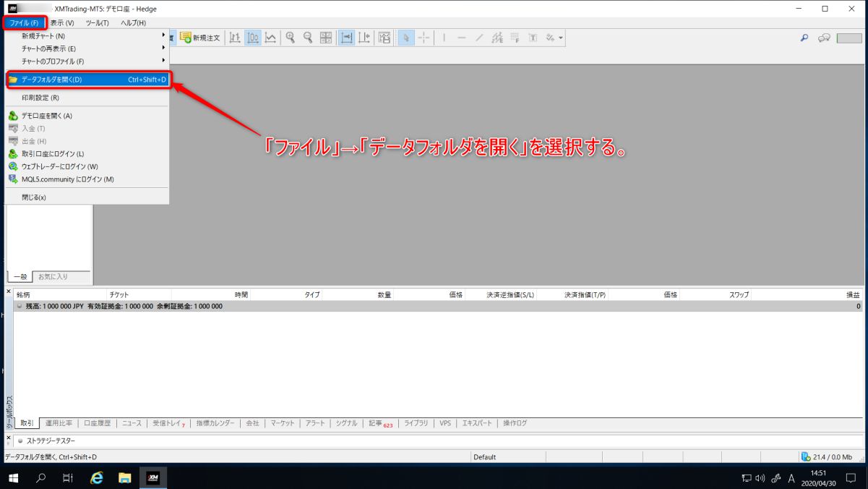Open the search magnifier in toolbar

tap(804, 38)
